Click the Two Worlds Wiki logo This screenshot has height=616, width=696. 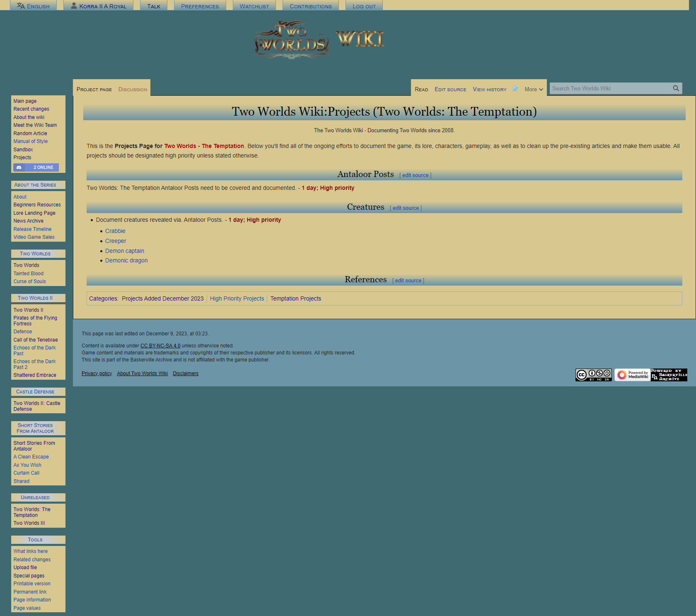pyautogui.click(x=319, y=40)
